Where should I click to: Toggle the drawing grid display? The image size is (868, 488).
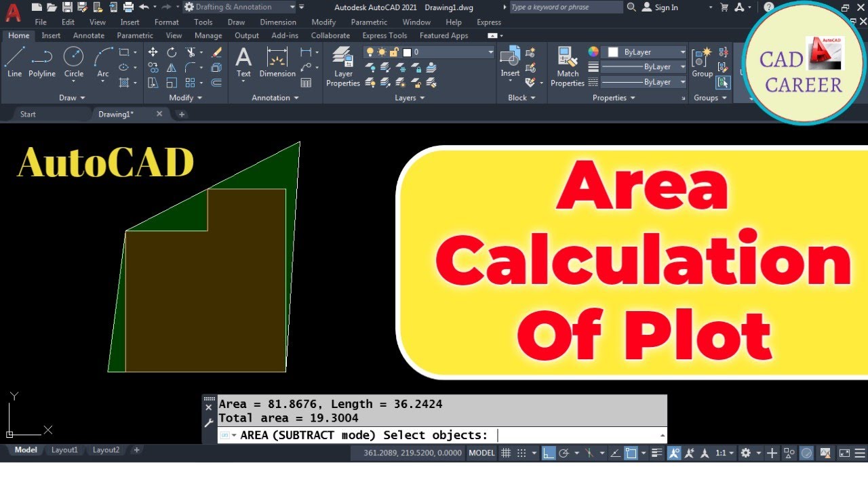506,453
